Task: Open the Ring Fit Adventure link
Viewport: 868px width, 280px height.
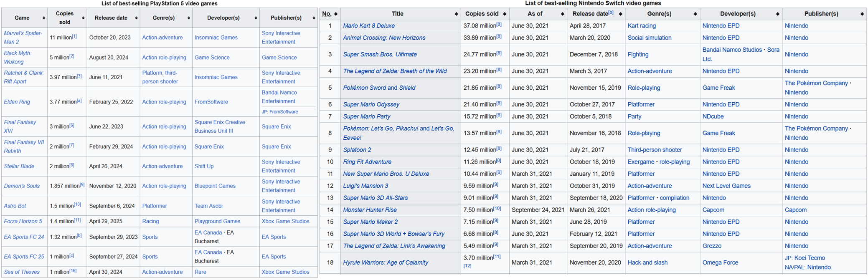Action: click(x=367, y=162)
